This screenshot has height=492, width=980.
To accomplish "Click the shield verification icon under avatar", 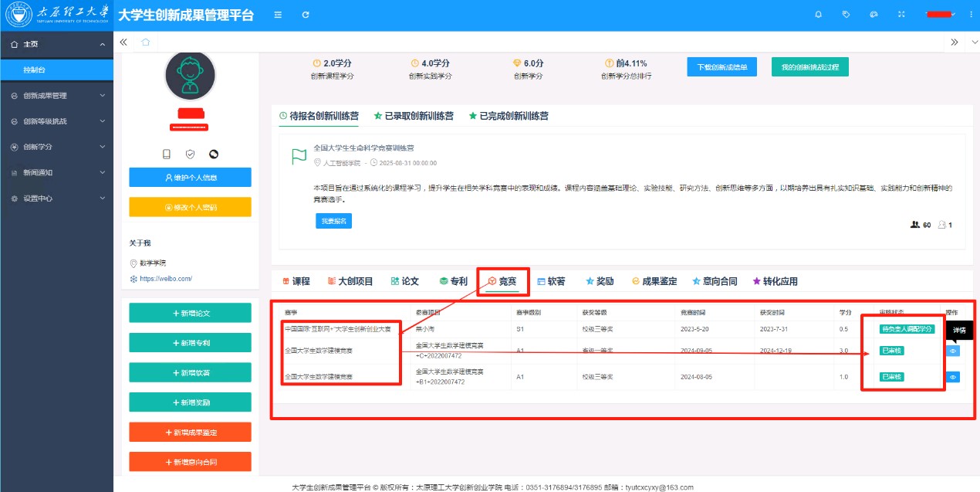I will click(x=190, y=154).
